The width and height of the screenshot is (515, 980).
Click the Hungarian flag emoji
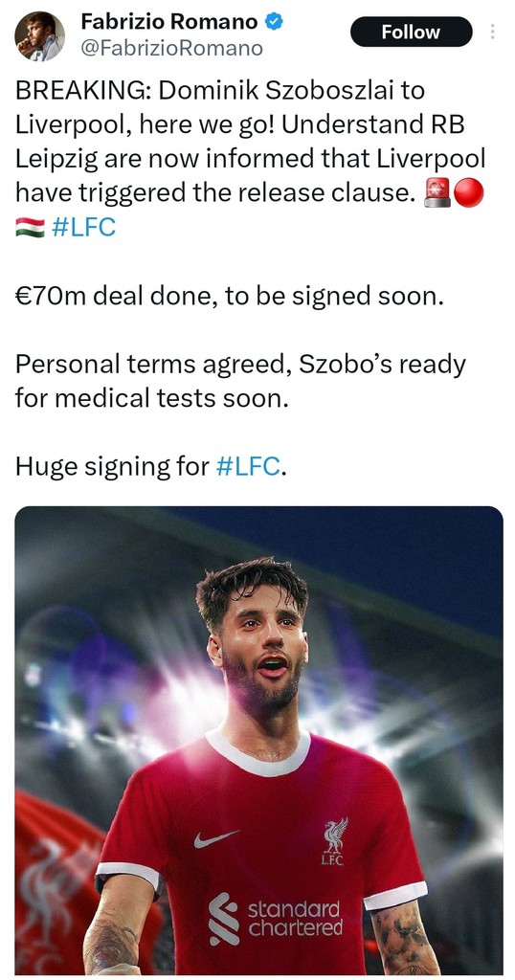tap(30, 228)
